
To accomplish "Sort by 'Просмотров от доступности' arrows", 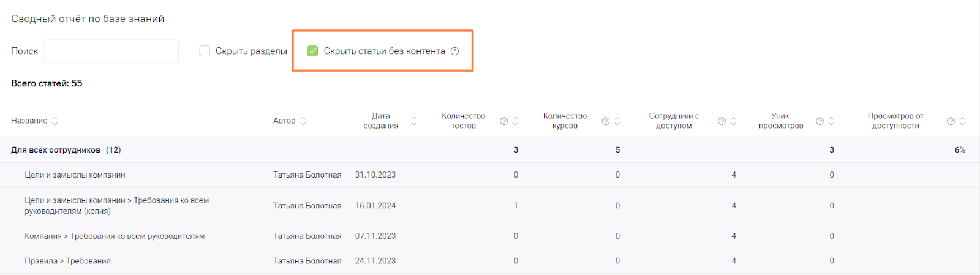I will coord(962,121).
